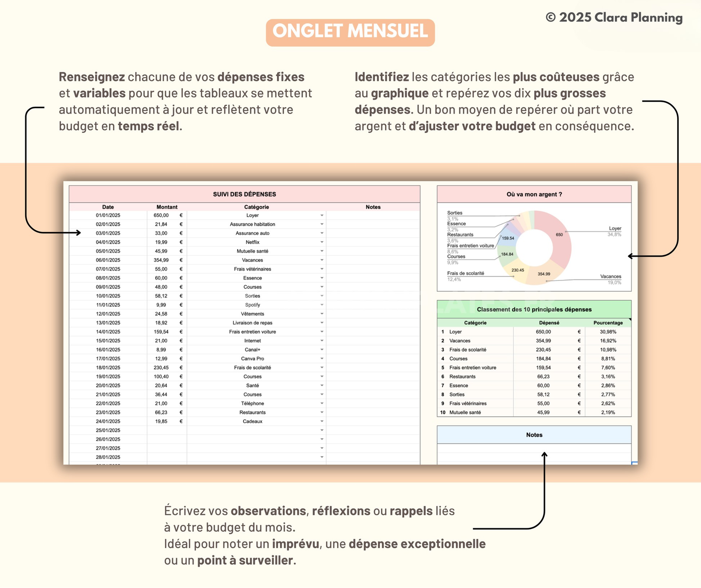Open the Canal+ category dropdown
Screen dimensions: 701x588
click(322, 349)
